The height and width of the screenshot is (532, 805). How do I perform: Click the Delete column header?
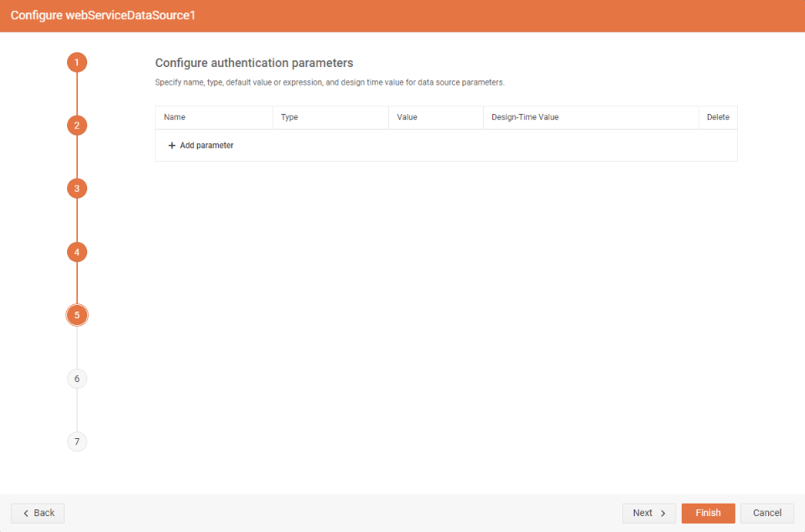click(x=718, y=117)
